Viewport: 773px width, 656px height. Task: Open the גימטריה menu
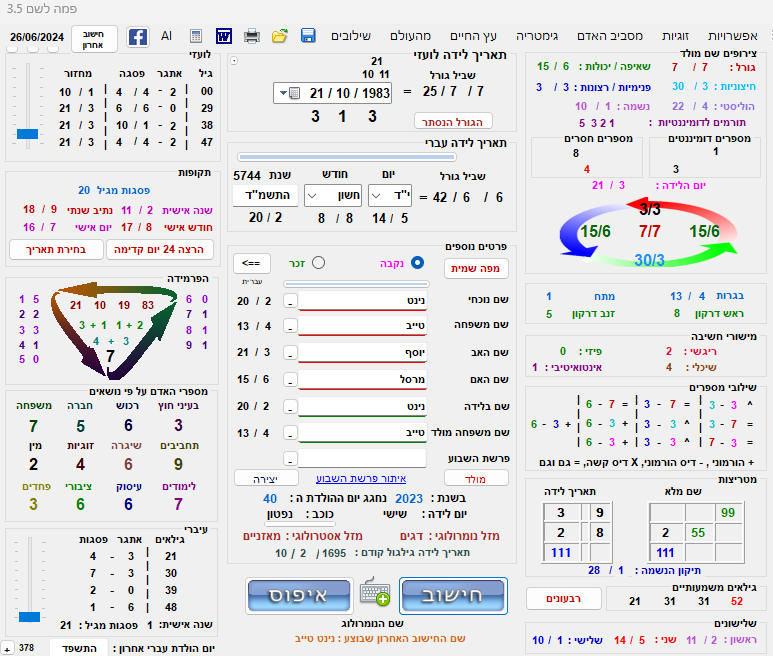pyautogui.click(x=554, y=36)
